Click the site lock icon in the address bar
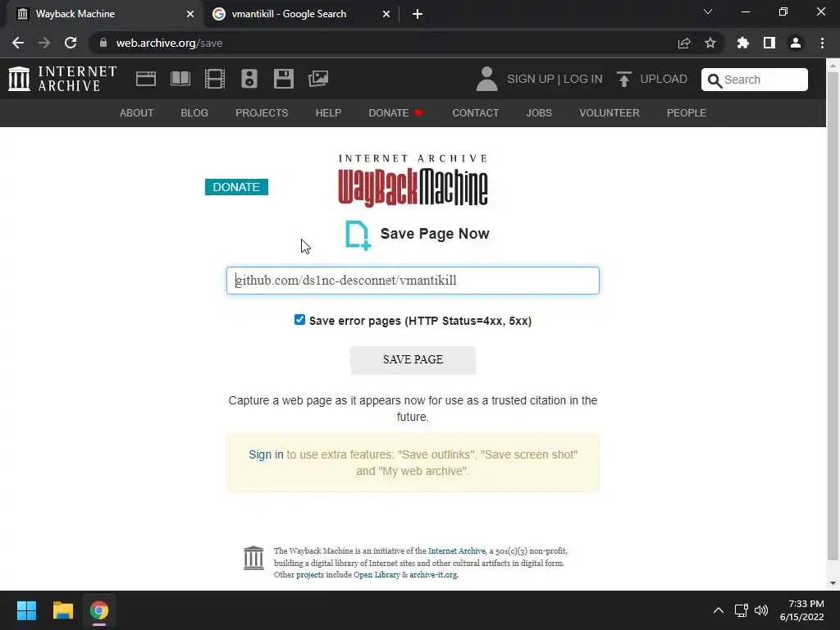 click(103, 43)
